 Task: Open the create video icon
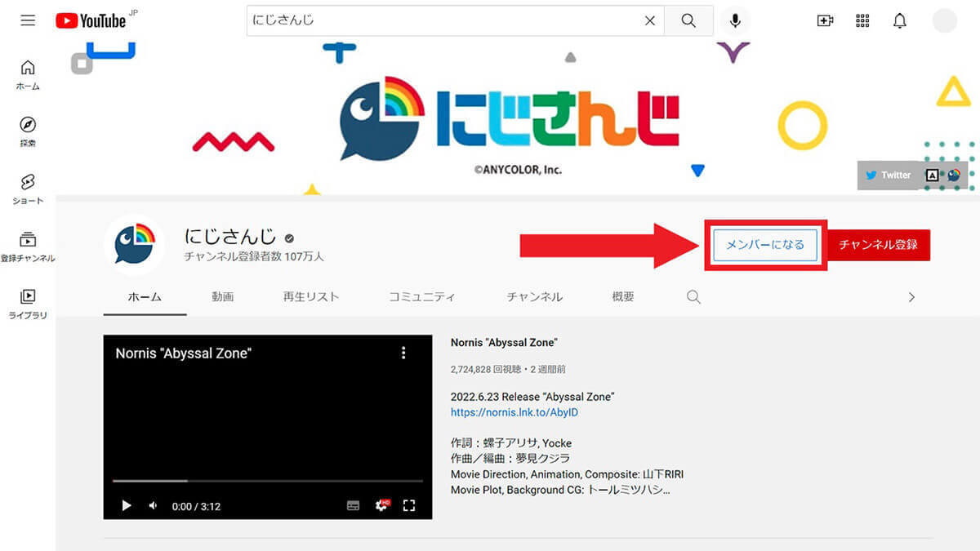tap(825, 20)
